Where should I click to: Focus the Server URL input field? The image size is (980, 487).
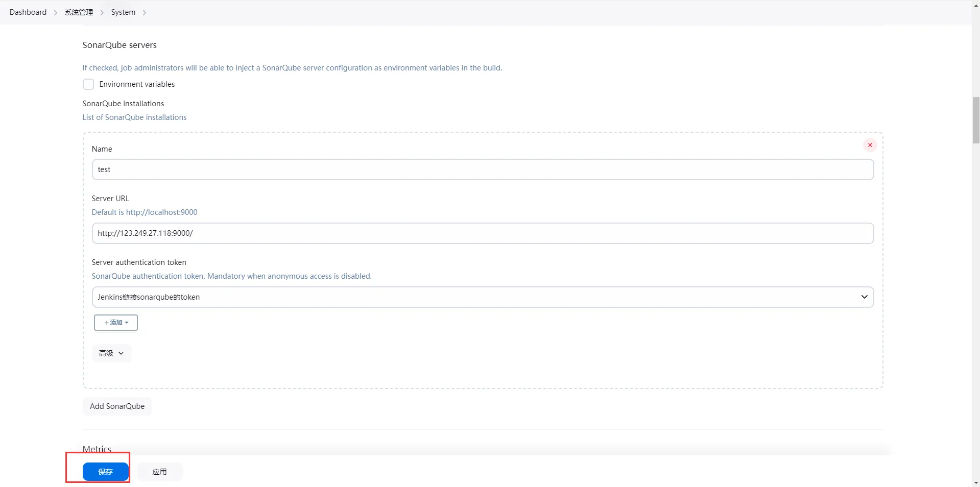(x=483, y=233)
